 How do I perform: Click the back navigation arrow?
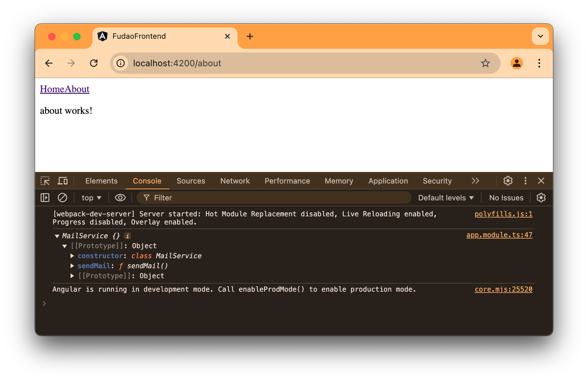click(x=49, y=63)
